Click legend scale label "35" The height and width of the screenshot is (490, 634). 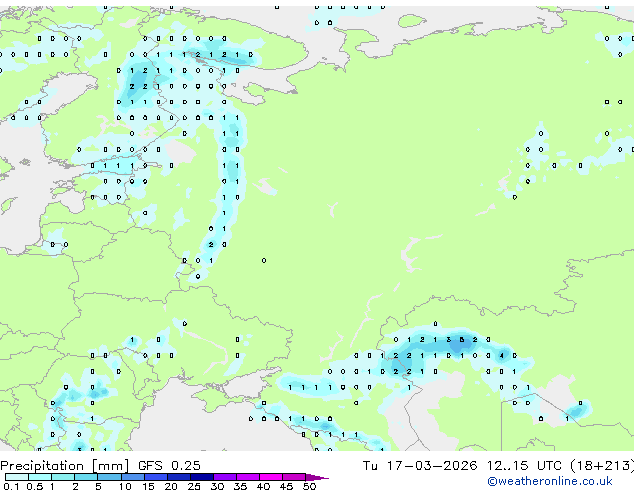(240, 486)
